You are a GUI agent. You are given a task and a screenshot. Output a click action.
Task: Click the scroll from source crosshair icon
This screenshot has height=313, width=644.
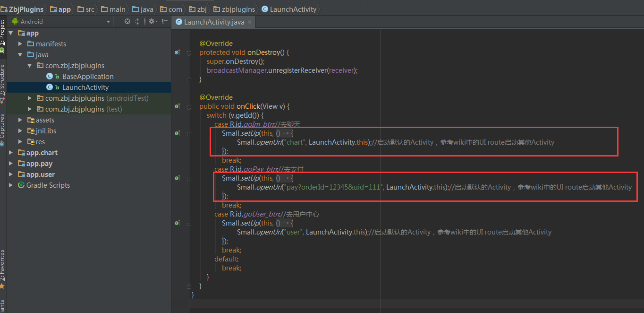127,21
